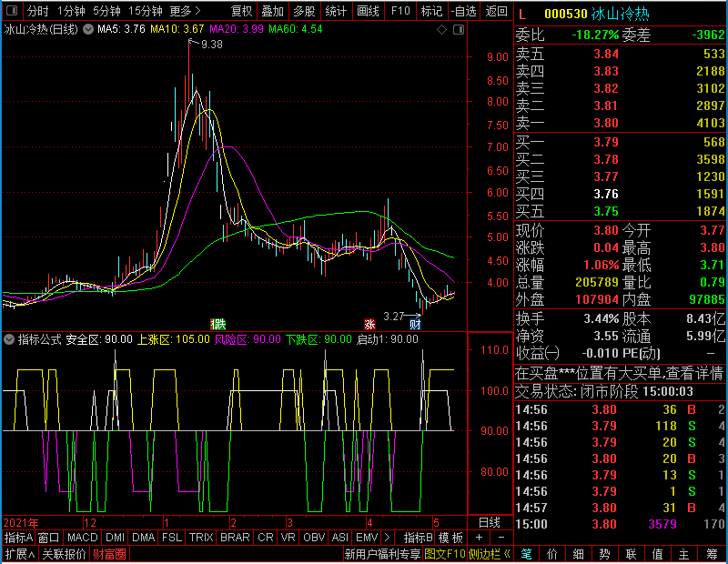Click the 买一 price 3.79
The width and height of the screenshot is (728, 564).
(606, 142)
